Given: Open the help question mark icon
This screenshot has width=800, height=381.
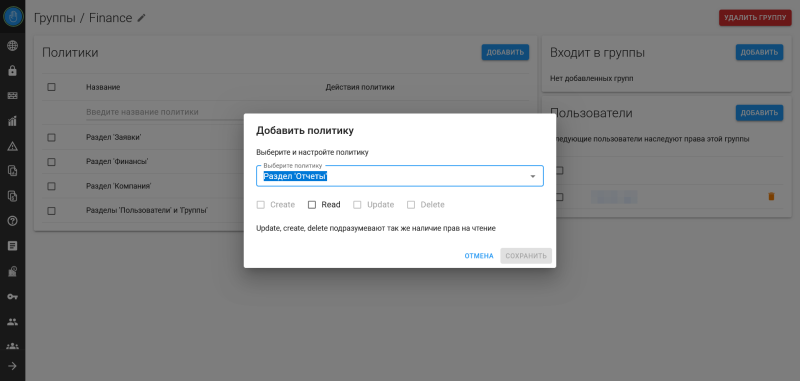Looking at the screenshot, I should 12,221.
